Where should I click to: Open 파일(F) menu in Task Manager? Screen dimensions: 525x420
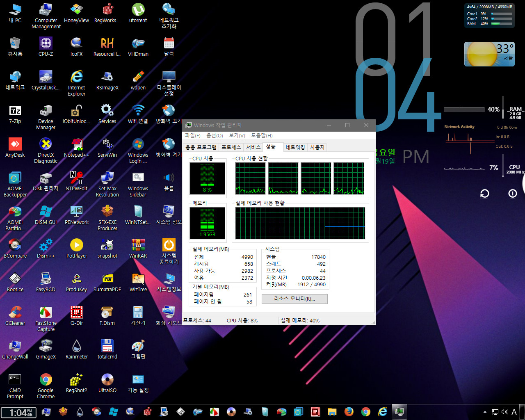[192, 135]
